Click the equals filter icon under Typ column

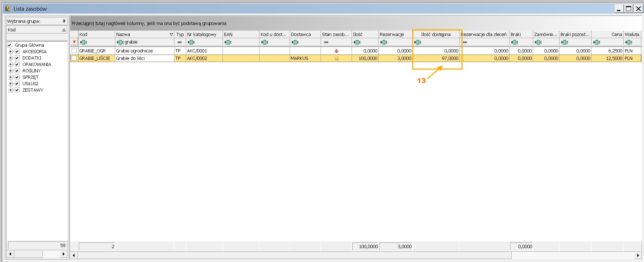click(179, 42)
